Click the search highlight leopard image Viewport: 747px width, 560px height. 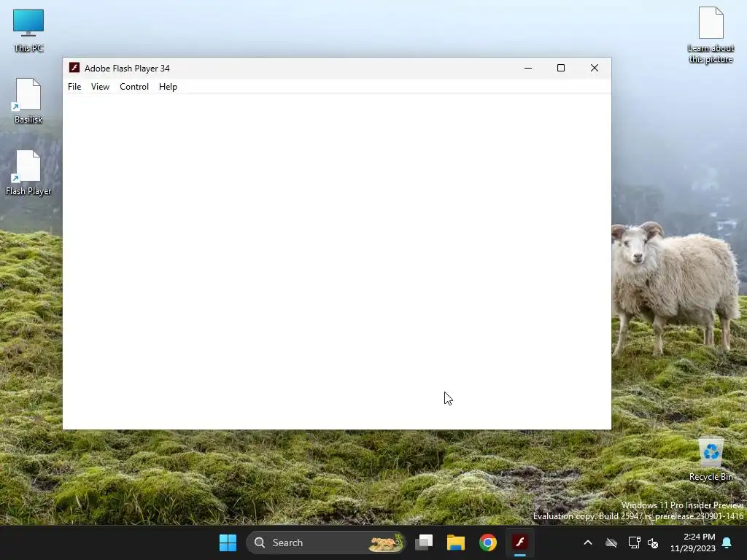coord(386,542)
